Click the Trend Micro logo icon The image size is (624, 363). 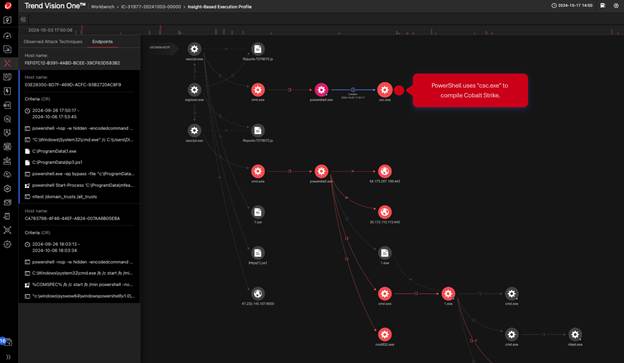8,6
